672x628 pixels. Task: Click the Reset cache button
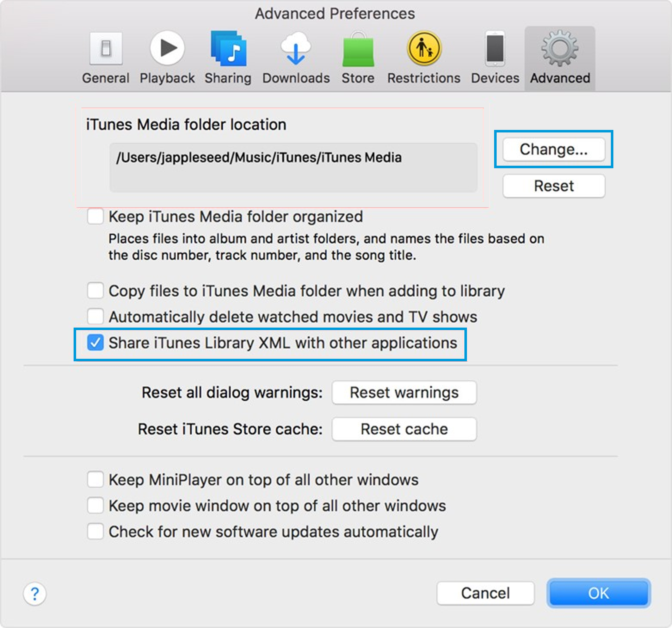pyautogui.click(x=404, y=429)
